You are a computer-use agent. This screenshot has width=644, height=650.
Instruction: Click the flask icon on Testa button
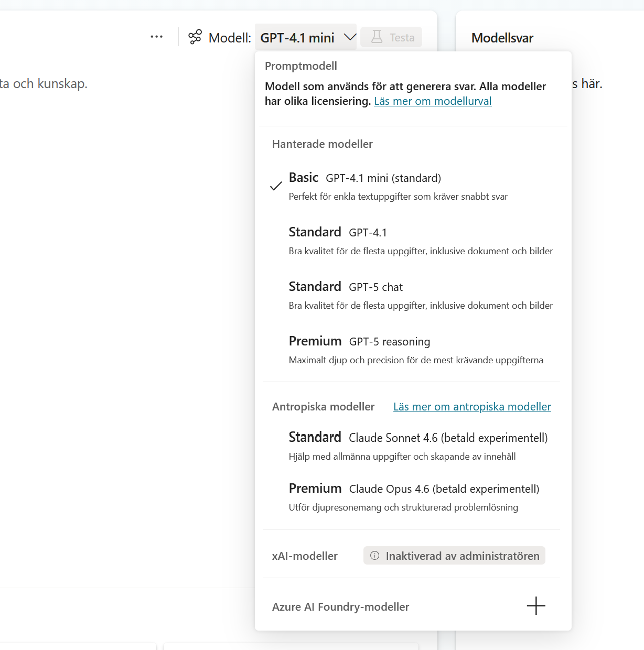[377, 37]
